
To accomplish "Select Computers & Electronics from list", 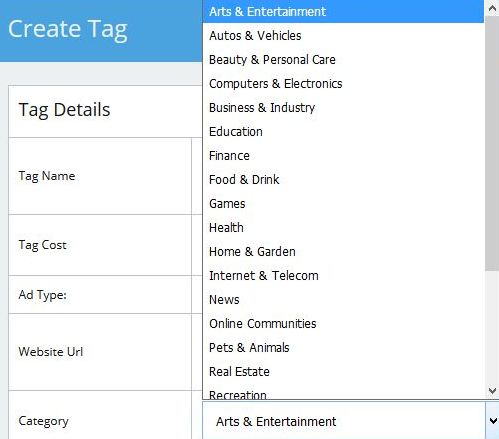I will pyautogui.click(x=343, y=84).
